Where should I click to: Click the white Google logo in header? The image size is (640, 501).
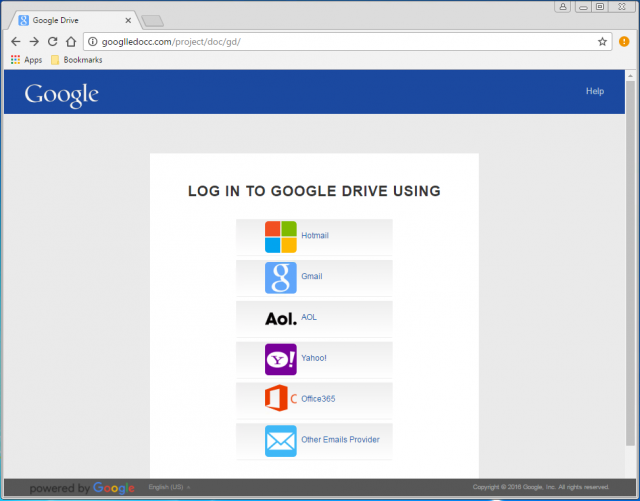coord(62,95)
